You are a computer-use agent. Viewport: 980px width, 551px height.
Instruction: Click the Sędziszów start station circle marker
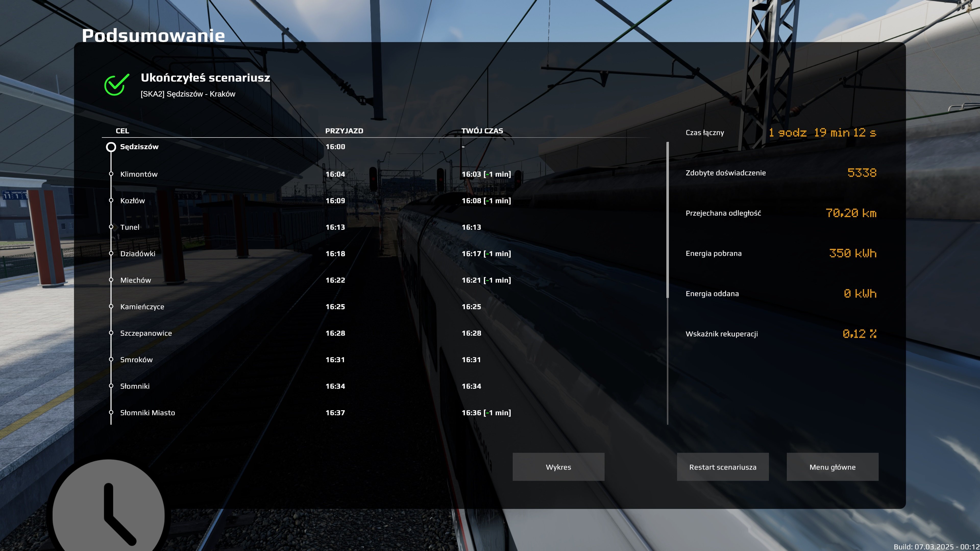(111, 147)
